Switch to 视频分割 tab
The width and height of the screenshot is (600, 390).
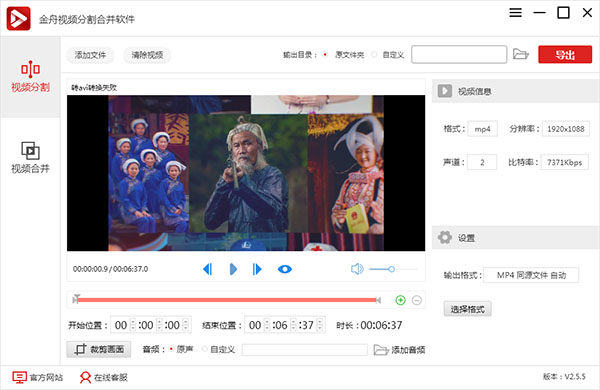click(x=30, y=77)
